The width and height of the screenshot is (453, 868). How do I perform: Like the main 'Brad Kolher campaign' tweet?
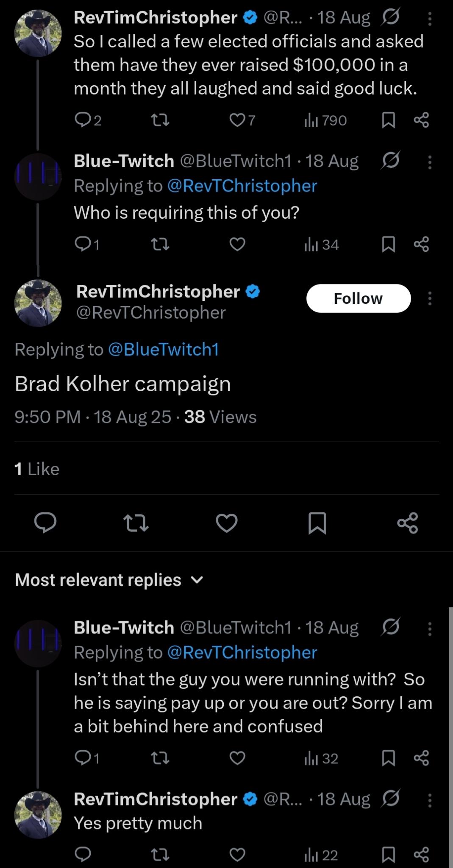(227, 523)
